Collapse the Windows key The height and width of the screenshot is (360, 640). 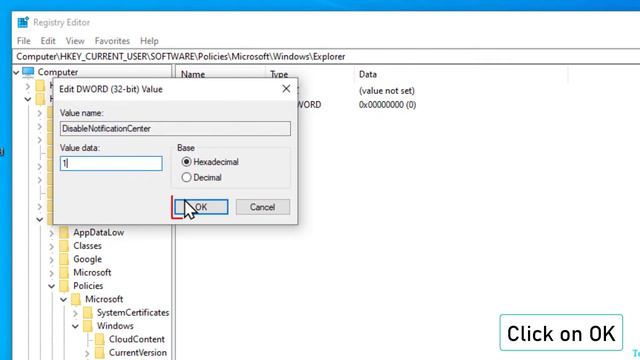(75, 327)
